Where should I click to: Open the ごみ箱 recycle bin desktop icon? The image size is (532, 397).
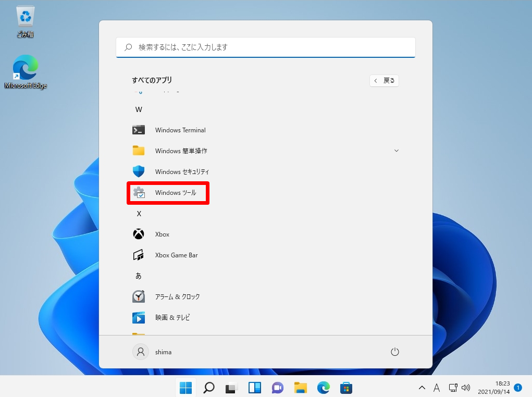[26, 21]
